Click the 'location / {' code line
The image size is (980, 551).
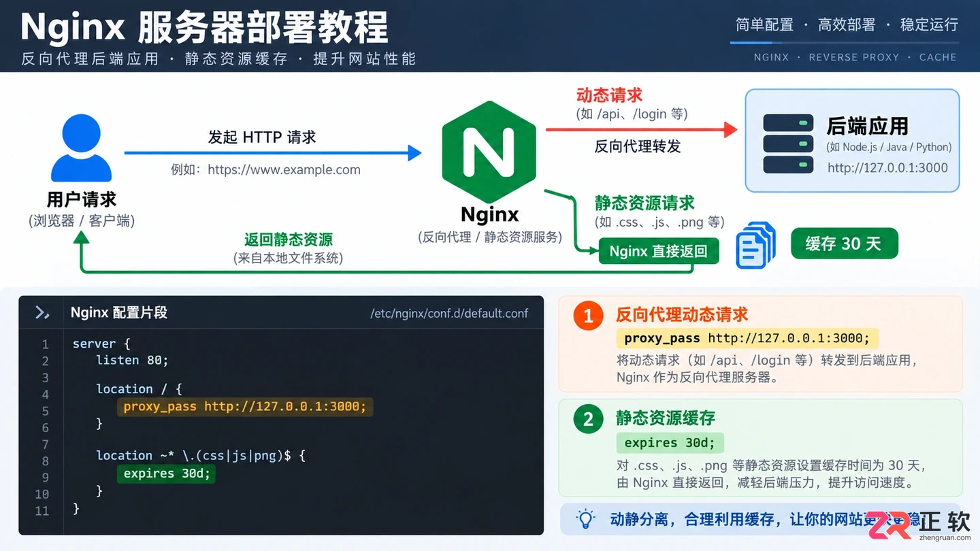coord(139,389)
